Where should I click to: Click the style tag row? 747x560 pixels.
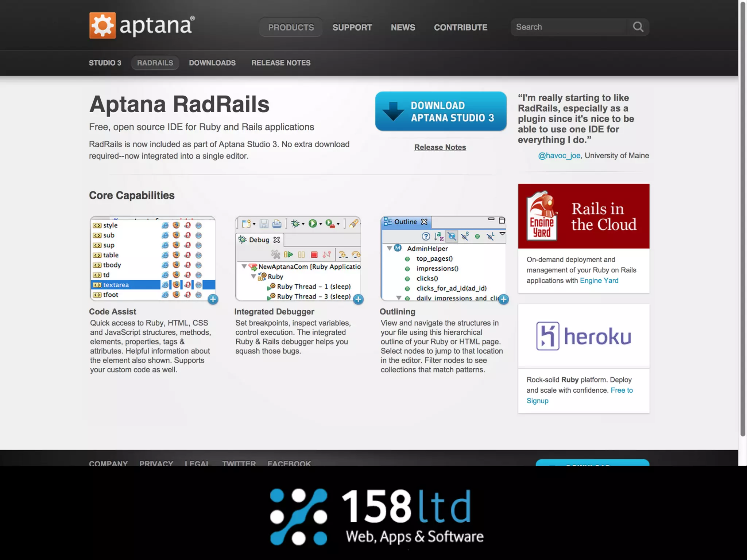tap(153, 225)
